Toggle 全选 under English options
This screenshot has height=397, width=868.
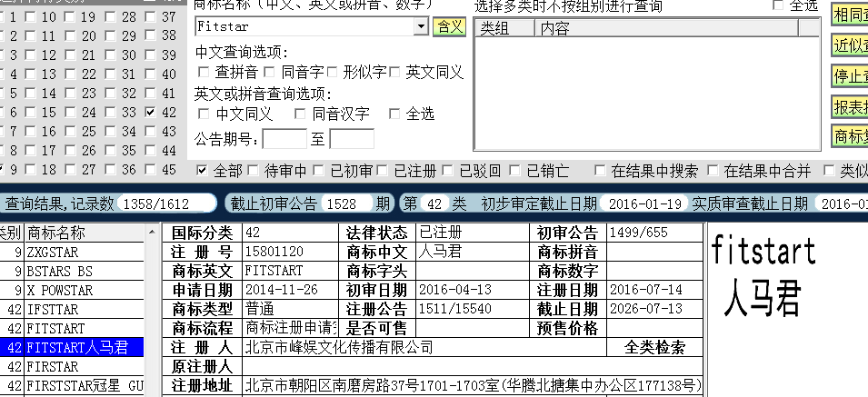click(x=394, y=114)
